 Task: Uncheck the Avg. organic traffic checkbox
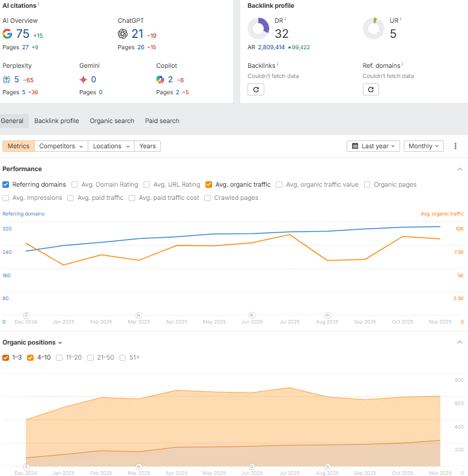click(x=208, y=184)
